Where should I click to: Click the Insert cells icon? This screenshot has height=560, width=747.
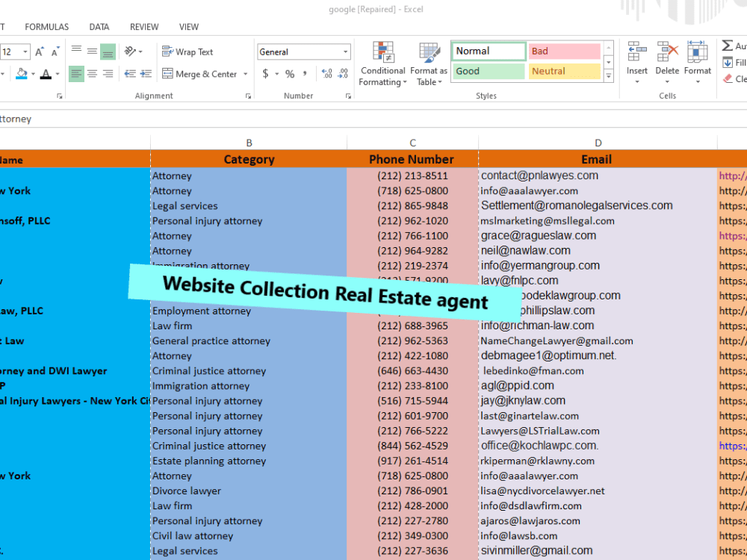point(637,52)
